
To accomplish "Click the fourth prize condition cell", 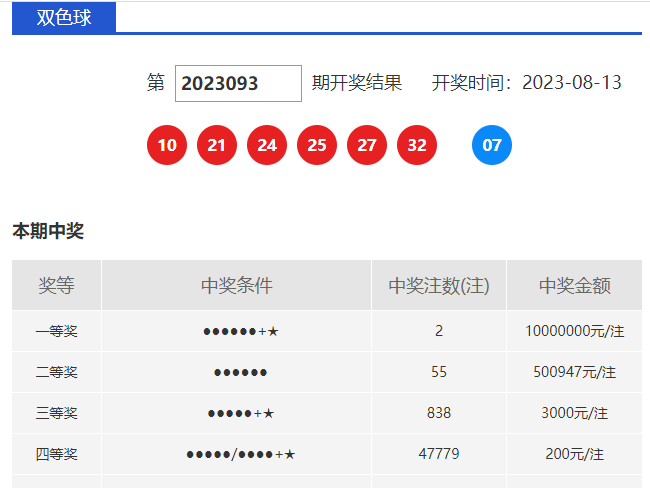I will point(237,454).
